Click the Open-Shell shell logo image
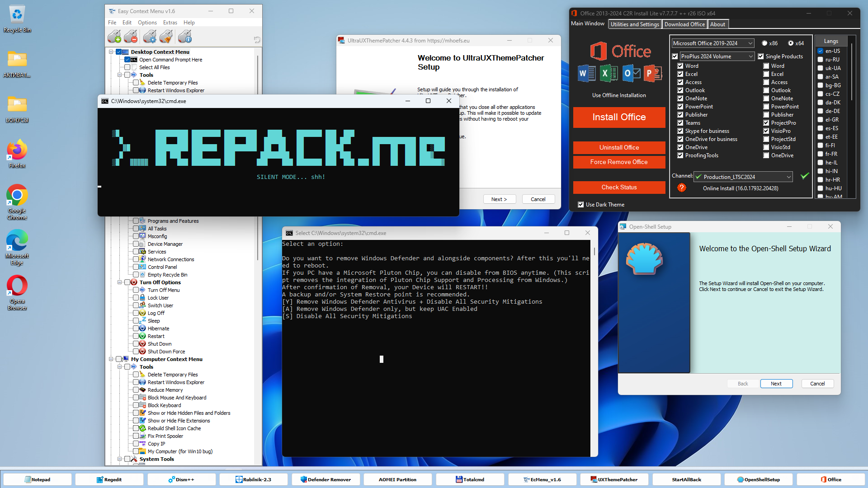Viewport: 868px width, 488px height. pos(644,259)
